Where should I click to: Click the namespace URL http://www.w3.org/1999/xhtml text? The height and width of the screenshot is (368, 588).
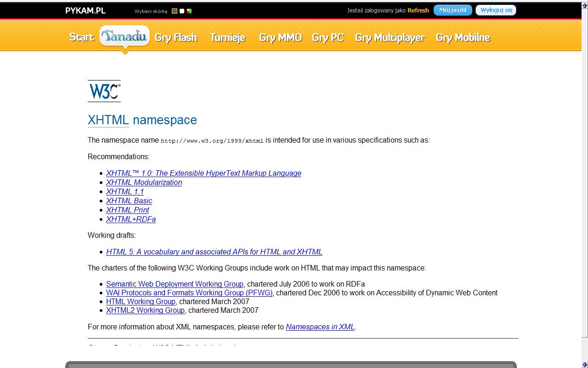tap(212, 141)
